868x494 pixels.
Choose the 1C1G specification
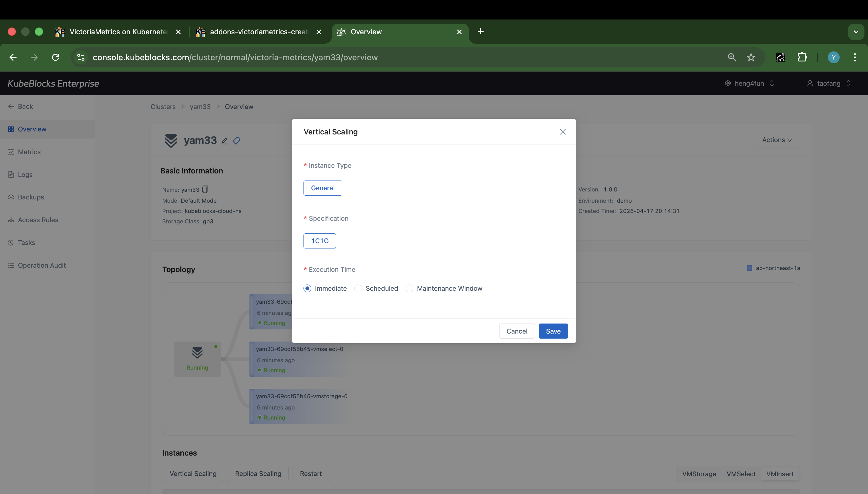pos(320,241)
